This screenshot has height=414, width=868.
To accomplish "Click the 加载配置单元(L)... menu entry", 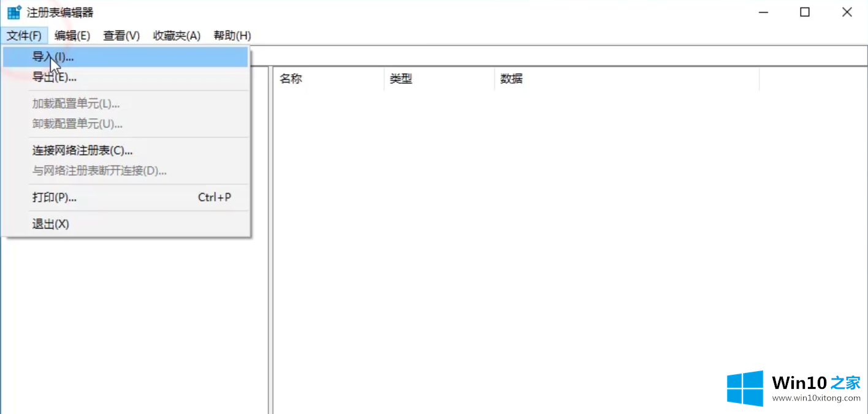I will (x=75, y=103).
